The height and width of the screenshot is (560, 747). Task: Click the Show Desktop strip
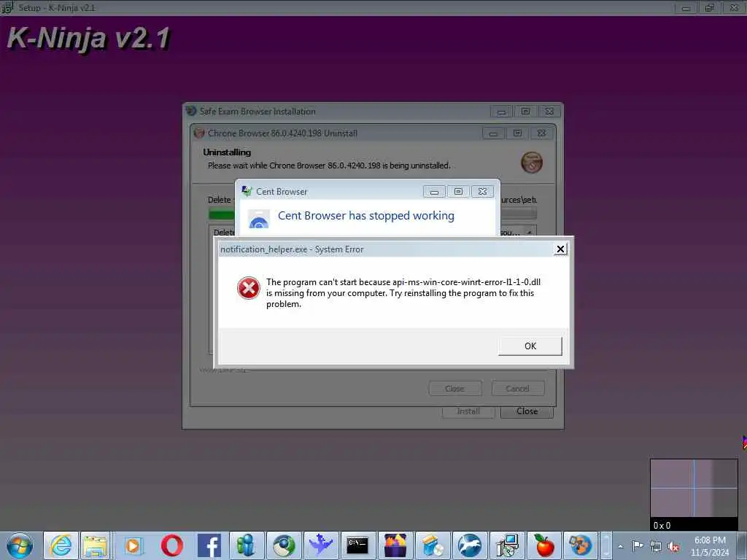[x=743, y=545]
